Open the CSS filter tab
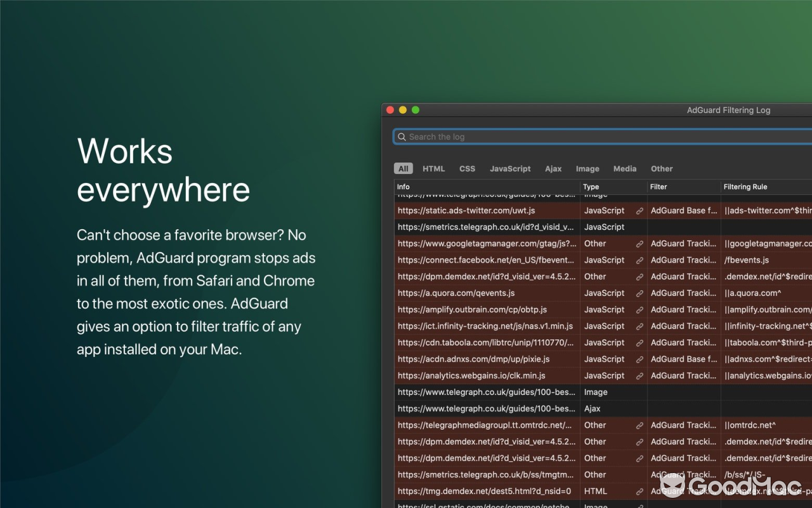812x508 pixels. click(467, 168)
